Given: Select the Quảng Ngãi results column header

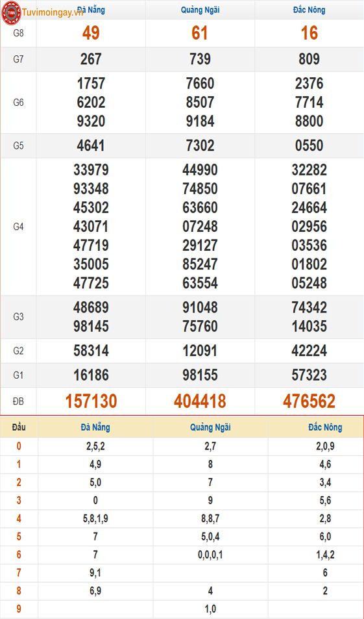Looking at the screenshot, I should [x=200, y=10].
